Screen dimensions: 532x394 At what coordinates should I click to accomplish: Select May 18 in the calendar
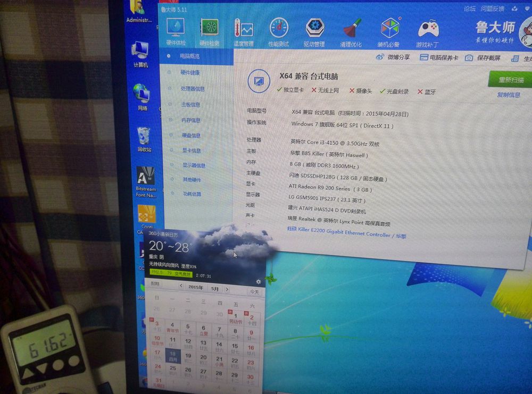tap(173, 356)
